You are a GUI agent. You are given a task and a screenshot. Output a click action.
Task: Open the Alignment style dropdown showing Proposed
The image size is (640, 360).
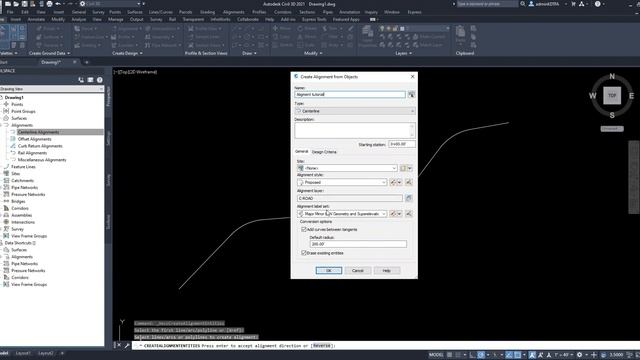(342, 182)
